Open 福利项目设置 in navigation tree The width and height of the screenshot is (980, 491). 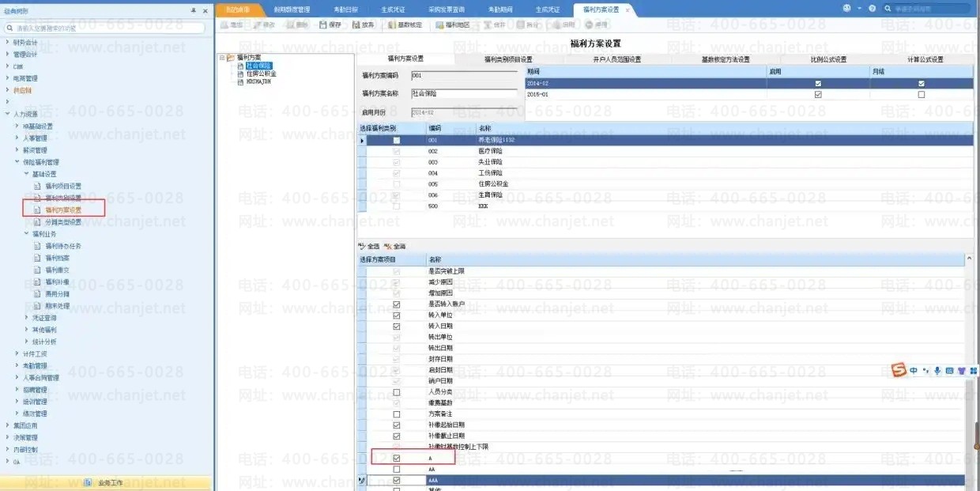63,186
